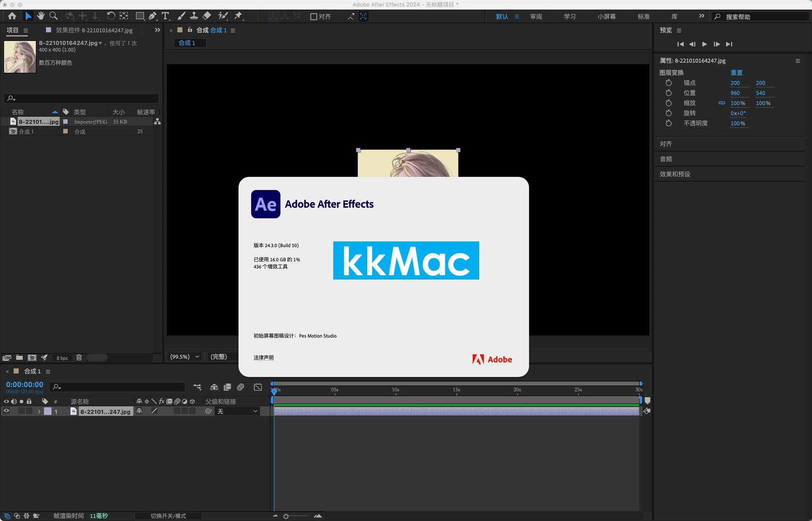Click Interpret Footage icon in Project panel
This screenshot has height=521, width=812.
(x=7, y=358)
